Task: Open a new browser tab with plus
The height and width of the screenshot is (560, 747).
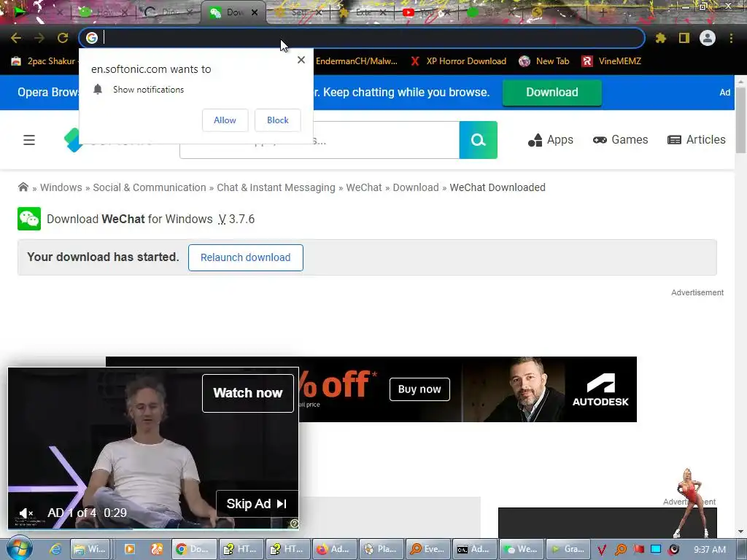Action: click(603, 13)
